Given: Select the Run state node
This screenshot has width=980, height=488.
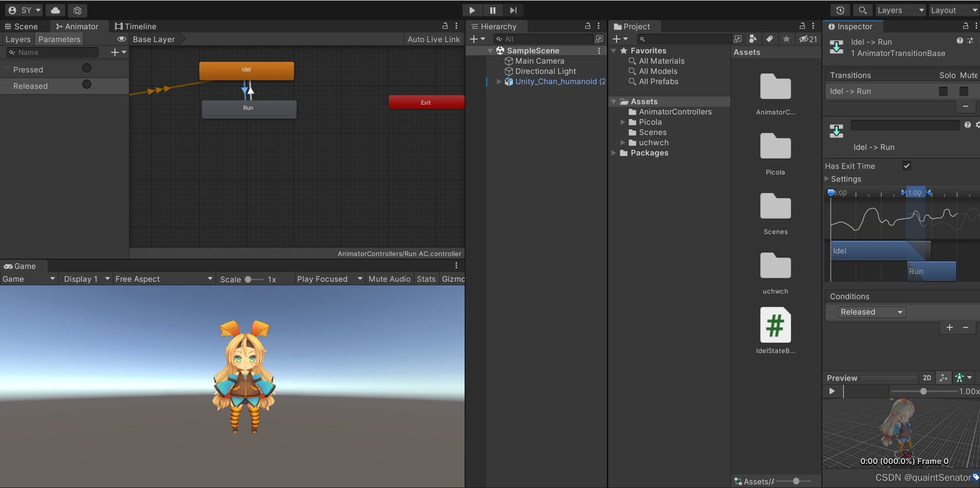Looking at the screenshot, I should pyautogui.click(x=248, y=109).
